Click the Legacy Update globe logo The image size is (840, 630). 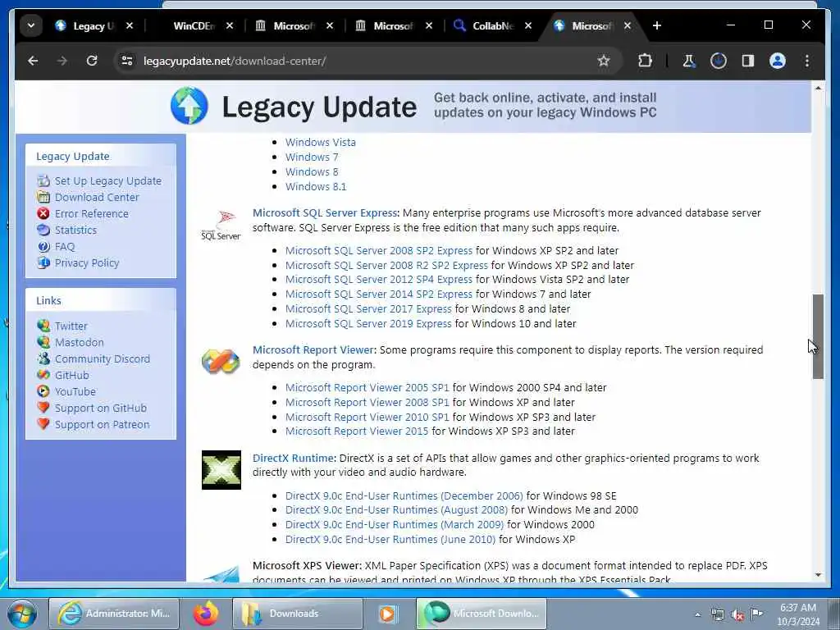click(x=189, y=106)
